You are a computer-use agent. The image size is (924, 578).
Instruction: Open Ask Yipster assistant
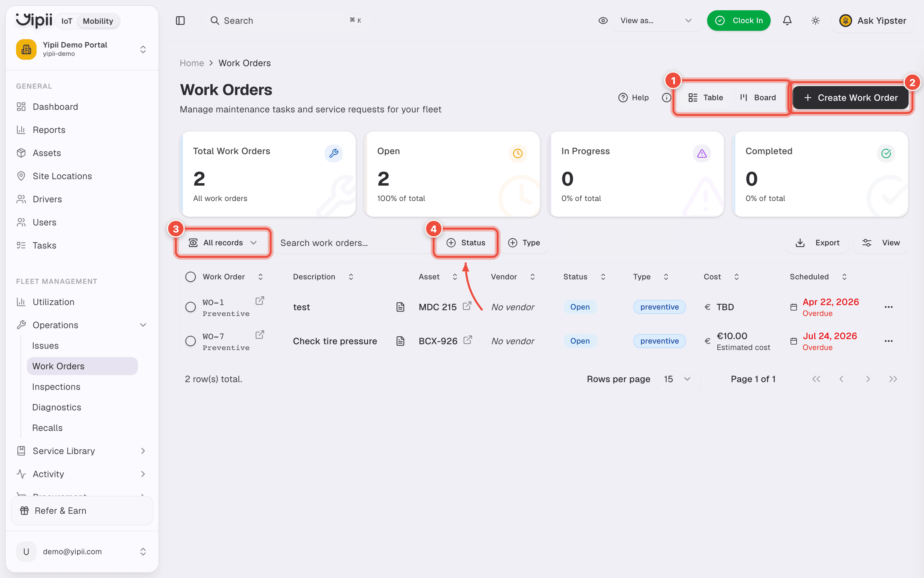tap(873, 21)
